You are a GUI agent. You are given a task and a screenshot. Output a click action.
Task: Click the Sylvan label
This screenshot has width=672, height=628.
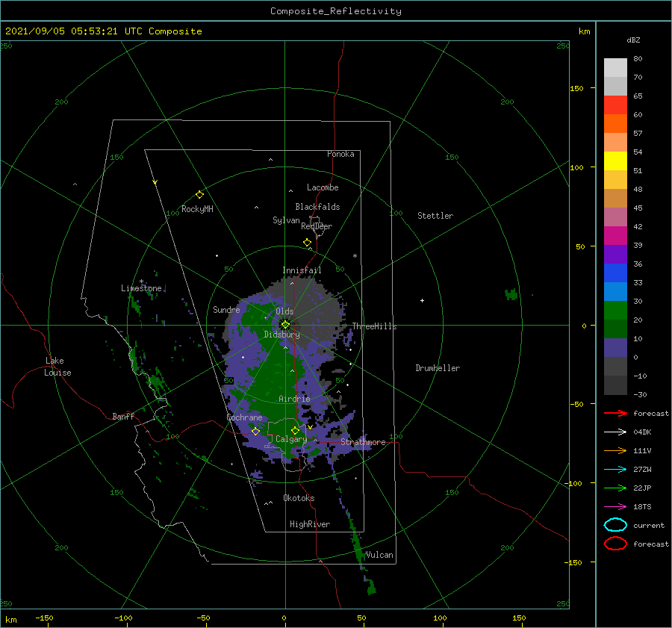286,220
